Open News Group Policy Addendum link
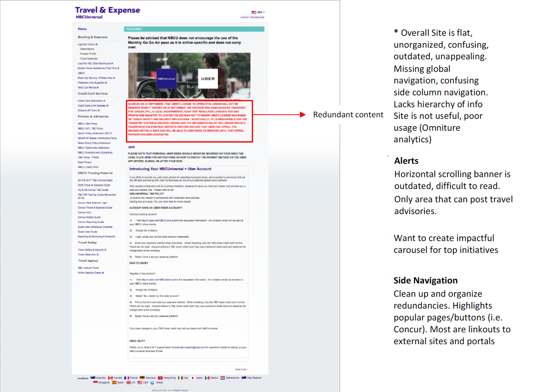 click(94, 143)
